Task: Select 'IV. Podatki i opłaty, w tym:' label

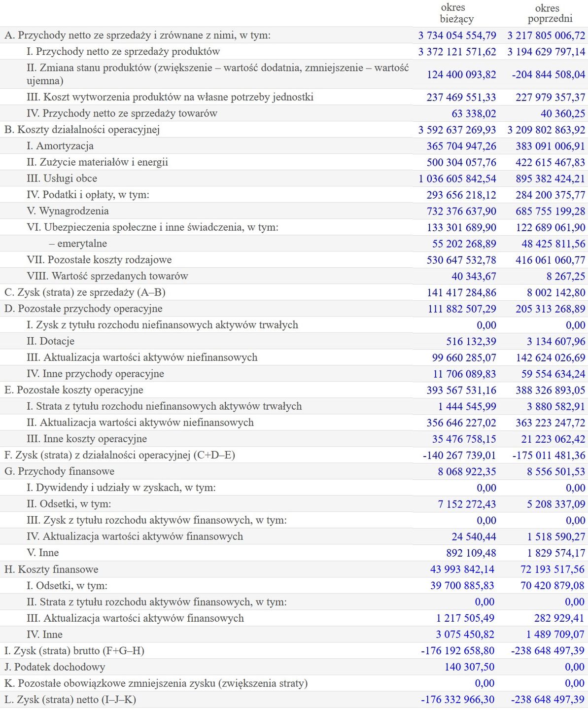Action: click(x=88, y=194)
